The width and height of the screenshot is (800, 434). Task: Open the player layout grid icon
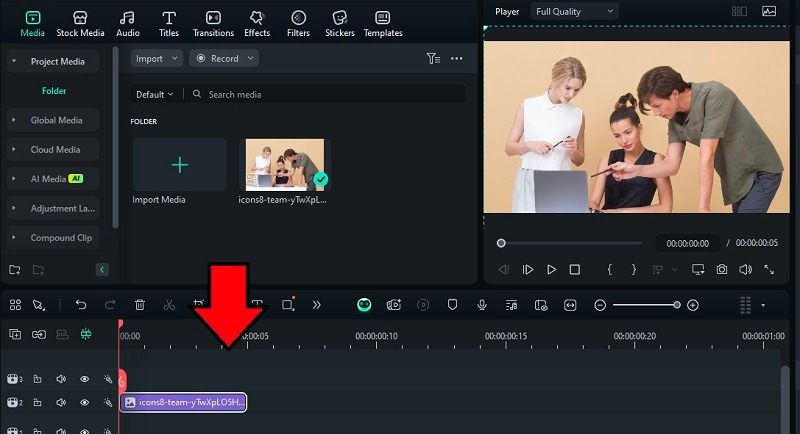(739, 11)
